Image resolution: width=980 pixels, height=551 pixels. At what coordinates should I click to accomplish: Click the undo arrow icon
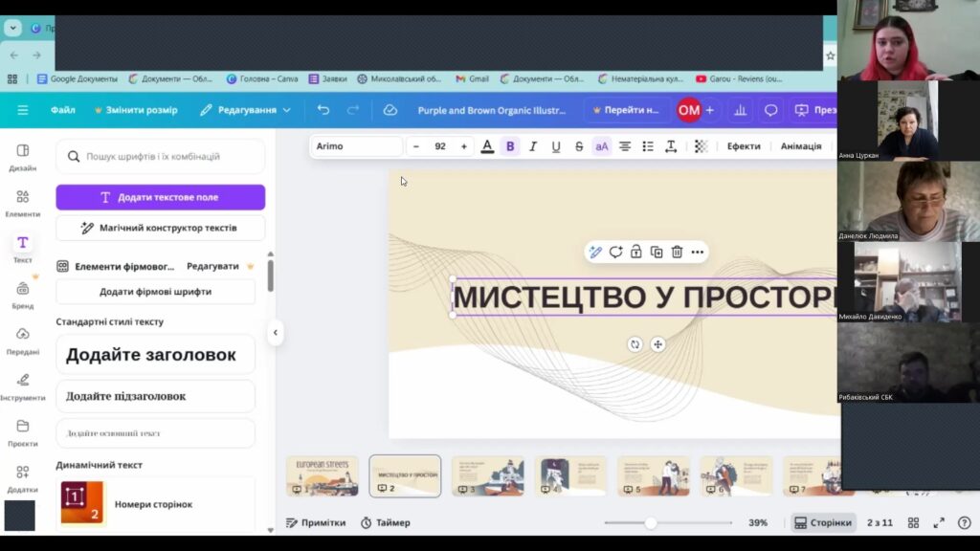(x=323, y=110)
